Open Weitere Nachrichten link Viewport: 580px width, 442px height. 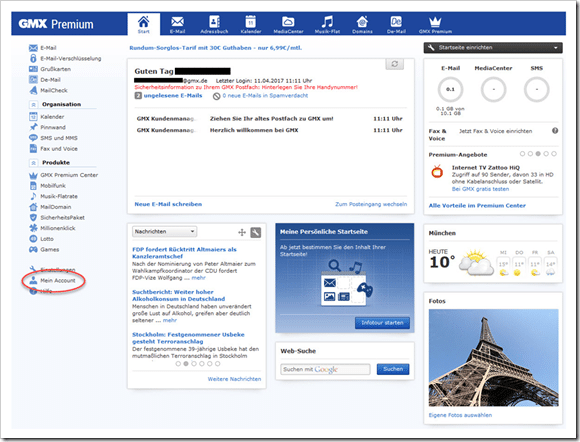point(234,379)
